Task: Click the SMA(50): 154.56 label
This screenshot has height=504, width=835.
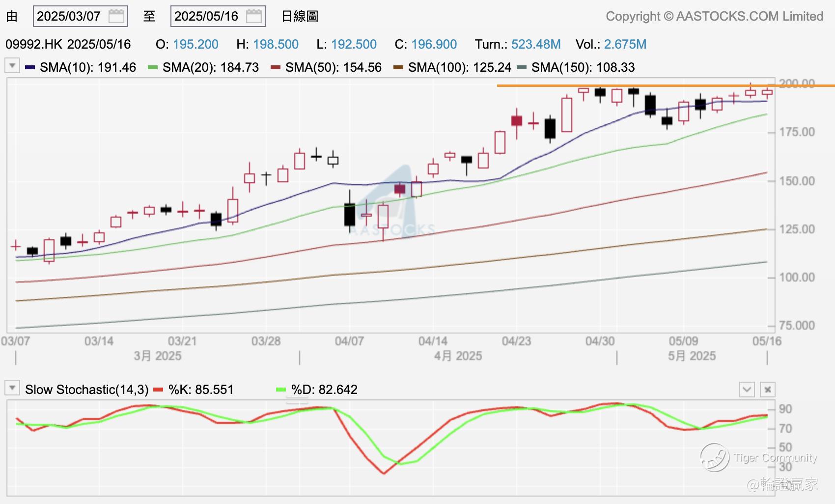Action: coord(334,67)
